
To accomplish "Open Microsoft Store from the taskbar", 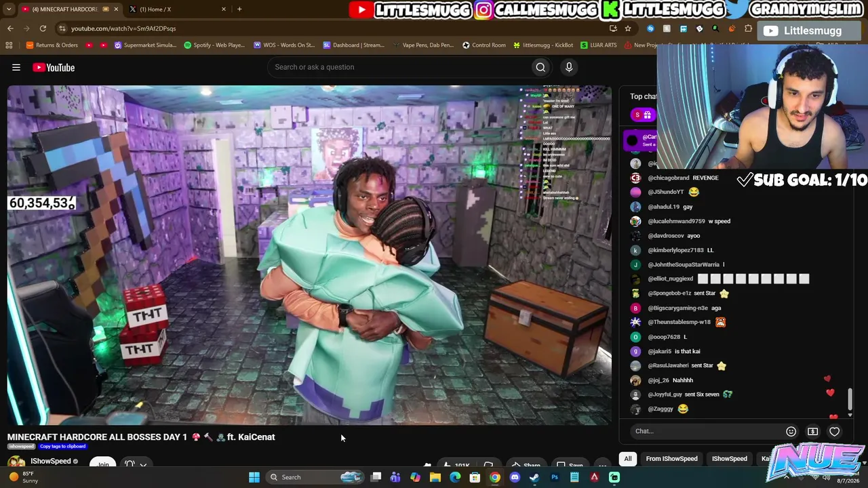I will (x=475, y=477).
